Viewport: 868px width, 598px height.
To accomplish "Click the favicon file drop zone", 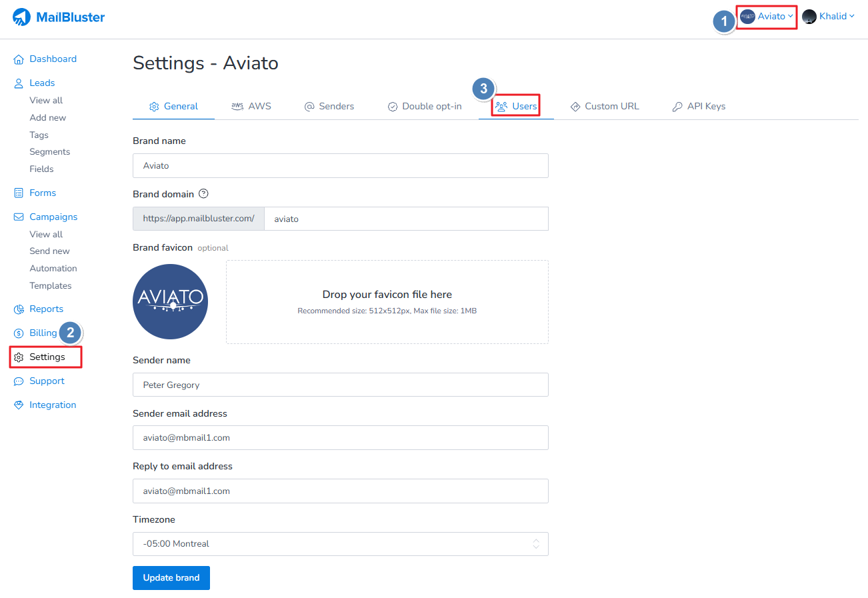I will tap(387, 302).
